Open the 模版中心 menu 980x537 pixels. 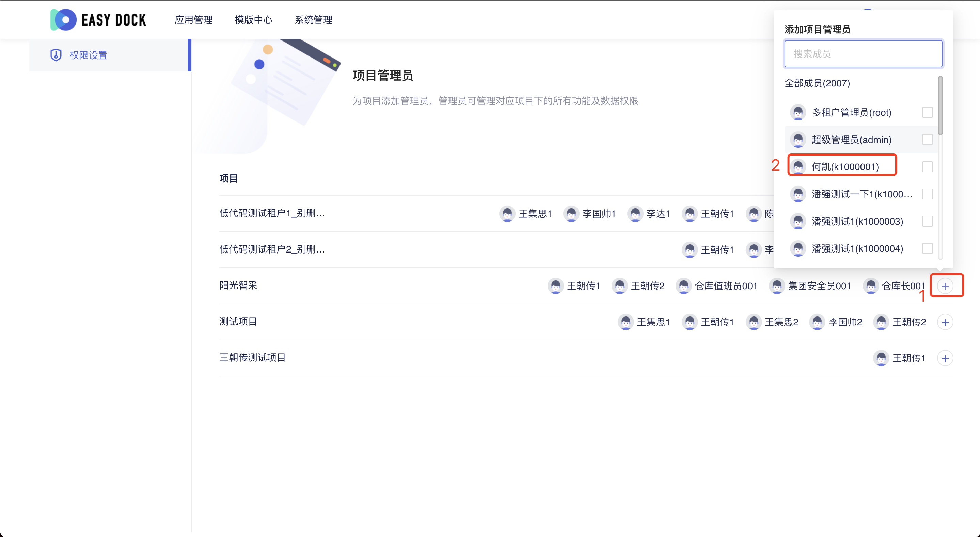click(x=254, y=20)
